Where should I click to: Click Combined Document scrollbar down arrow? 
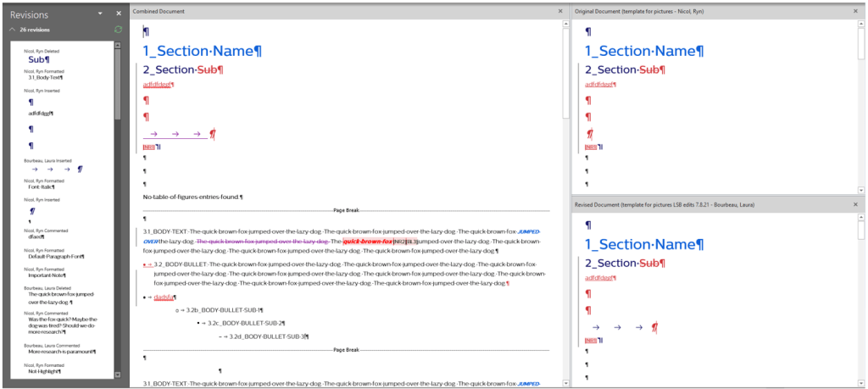[566, 384]
